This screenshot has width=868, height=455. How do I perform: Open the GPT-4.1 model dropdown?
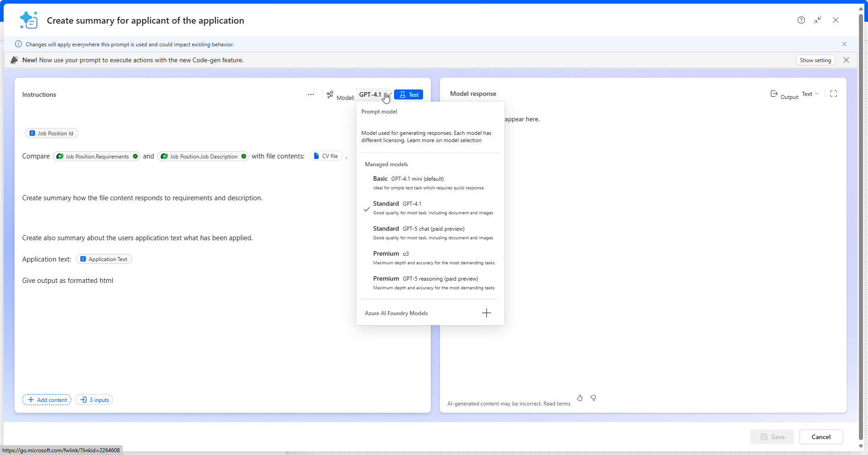[375, 94]
